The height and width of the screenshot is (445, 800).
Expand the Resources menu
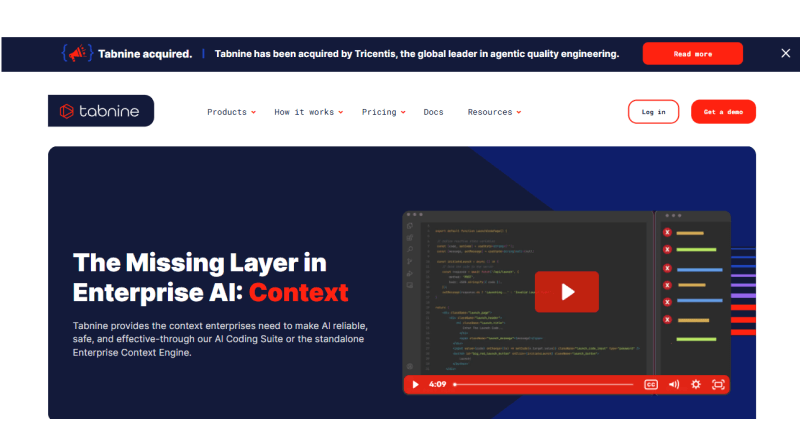pos(494,112)
